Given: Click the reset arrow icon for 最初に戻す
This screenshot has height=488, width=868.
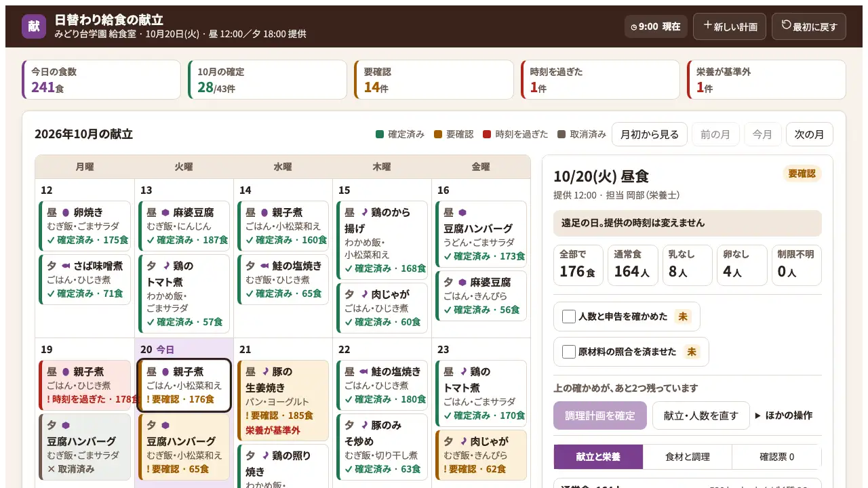Looking at the screenshot, I should click(x=787, y=25).
